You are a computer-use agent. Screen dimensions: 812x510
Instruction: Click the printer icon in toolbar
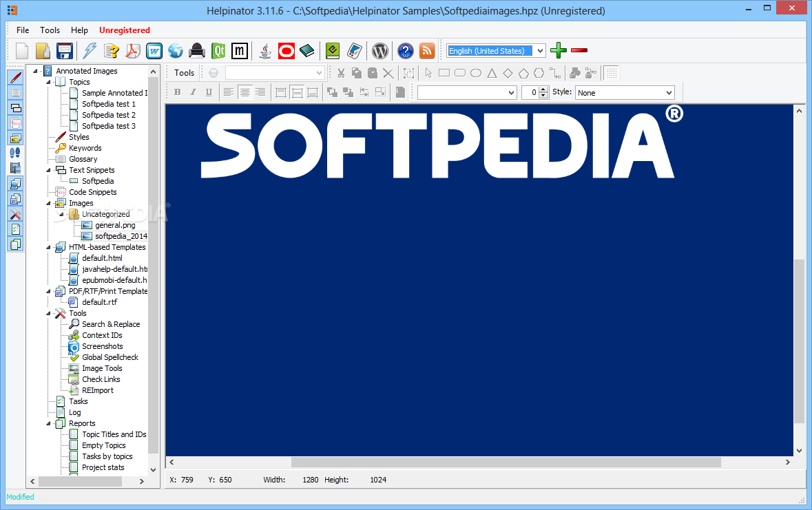pyautogui.click(x=197, y=51)
